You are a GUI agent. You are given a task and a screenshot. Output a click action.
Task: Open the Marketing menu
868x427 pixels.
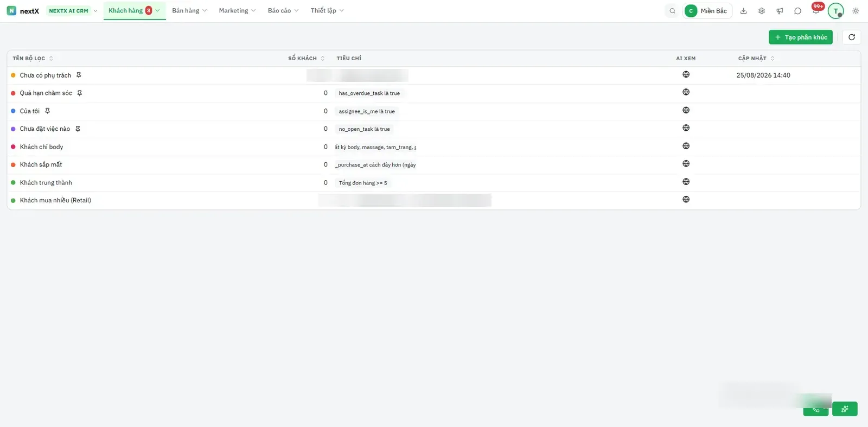[237, 11]
